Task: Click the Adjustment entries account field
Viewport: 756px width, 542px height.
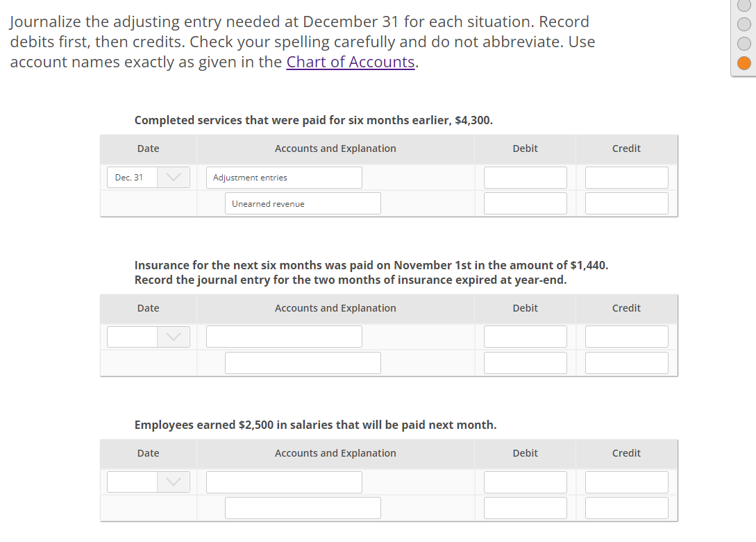Action: 284,177
